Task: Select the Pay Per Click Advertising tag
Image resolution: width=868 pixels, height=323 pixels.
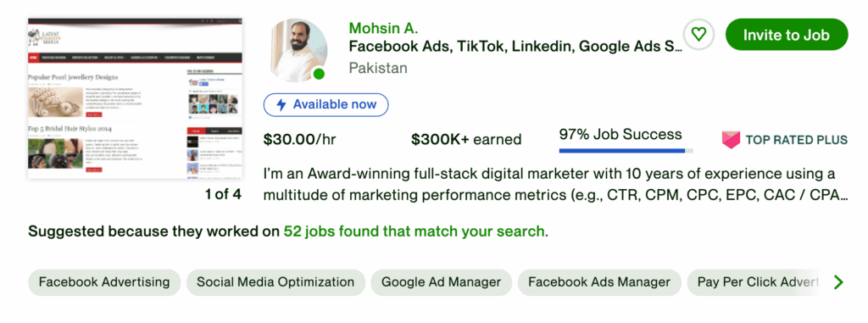Action: tap(757, 282)
